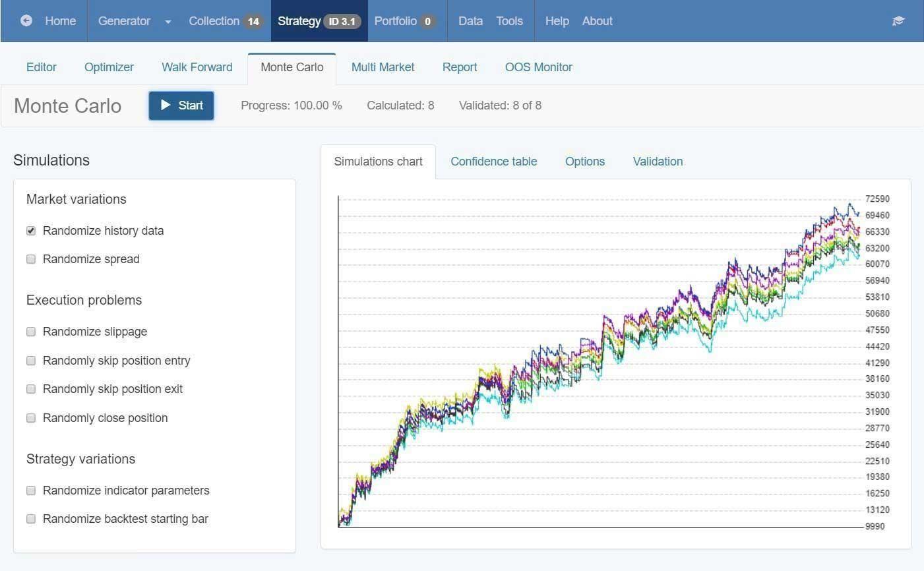Enable Randomize spread checkbox

coord(31,259)
